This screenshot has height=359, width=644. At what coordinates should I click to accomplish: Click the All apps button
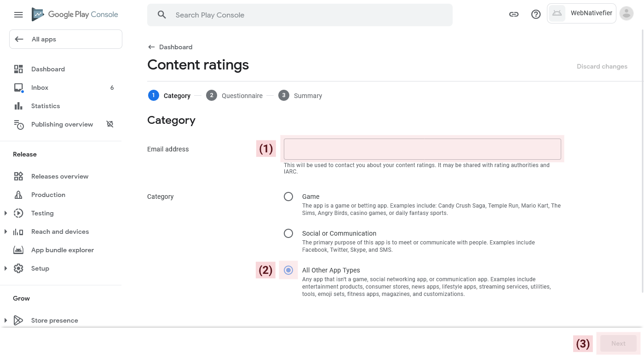click(66, 39)
